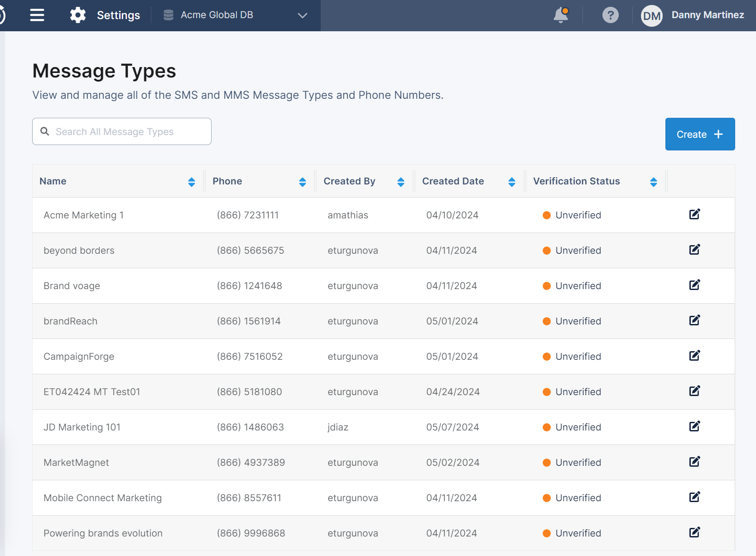Viewport: 756px width, 556px height.
Task: Edit the beyond borders message type
Action: [x=694, y=250]
